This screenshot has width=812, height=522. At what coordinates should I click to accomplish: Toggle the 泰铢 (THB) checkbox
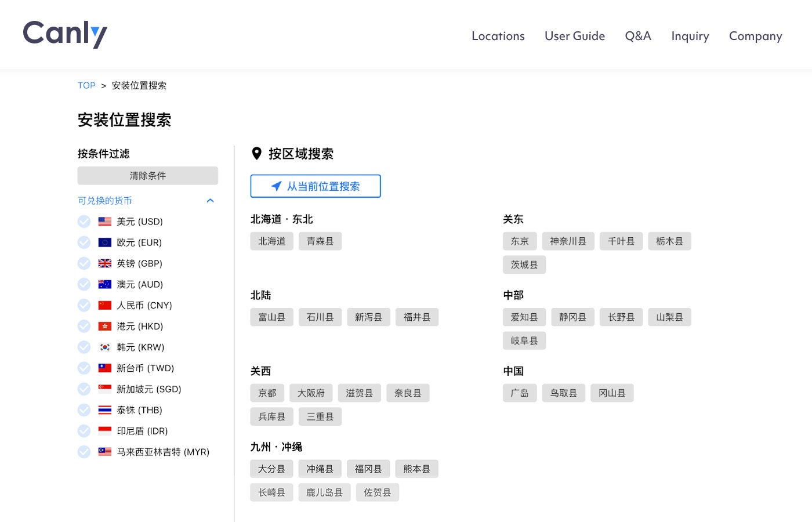(84, 409)
